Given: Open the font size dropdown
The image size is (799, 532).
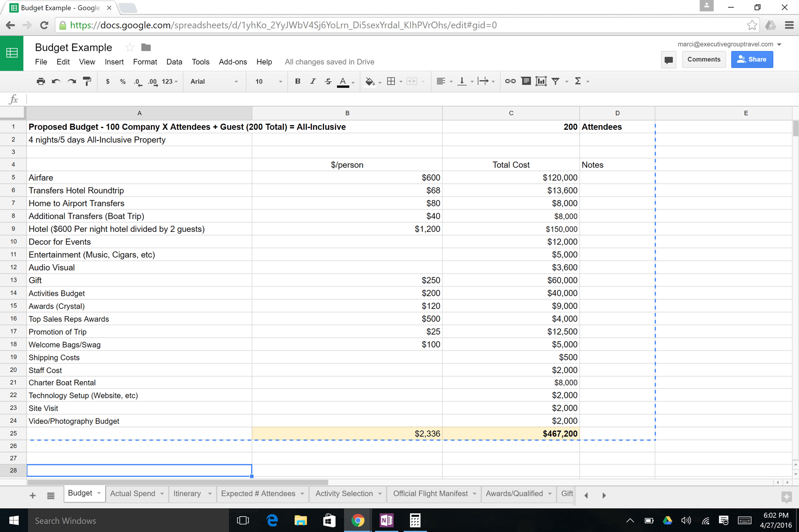Looking at the screenshot, I should [267, 81].
